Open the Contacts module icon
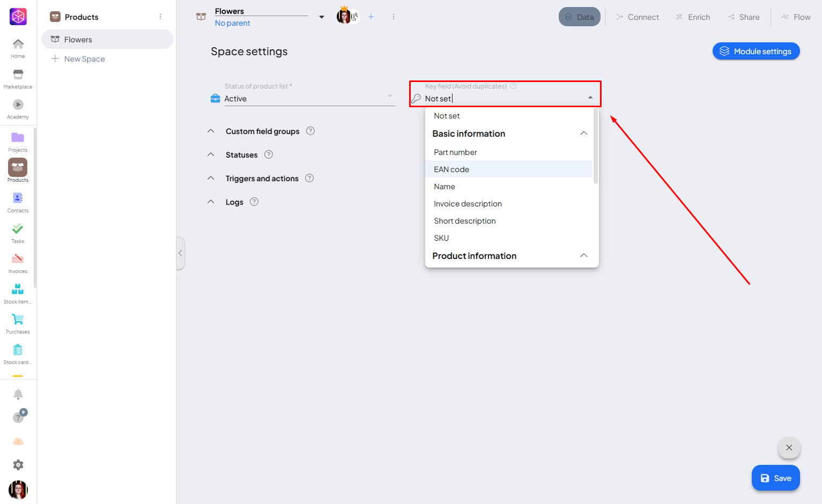This screenshot has width=822, height=504. 18,198
